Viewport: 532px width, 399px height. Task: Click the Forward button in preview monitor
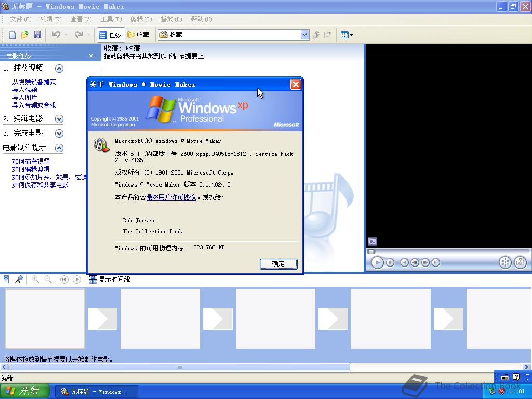click(x=436, y=262)
